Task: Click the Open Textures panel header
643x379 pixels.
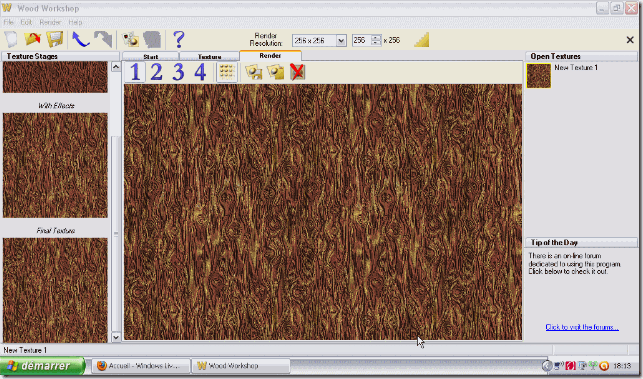Action: pos(581,56)
